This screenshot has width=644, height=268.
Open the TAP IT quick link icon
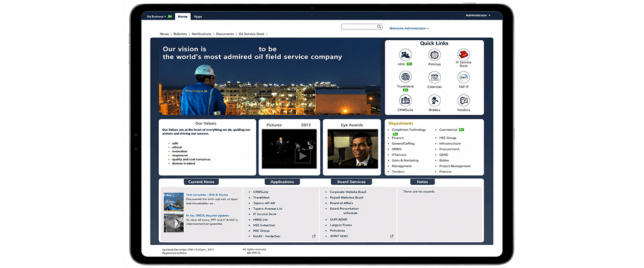tap(464, 77)
